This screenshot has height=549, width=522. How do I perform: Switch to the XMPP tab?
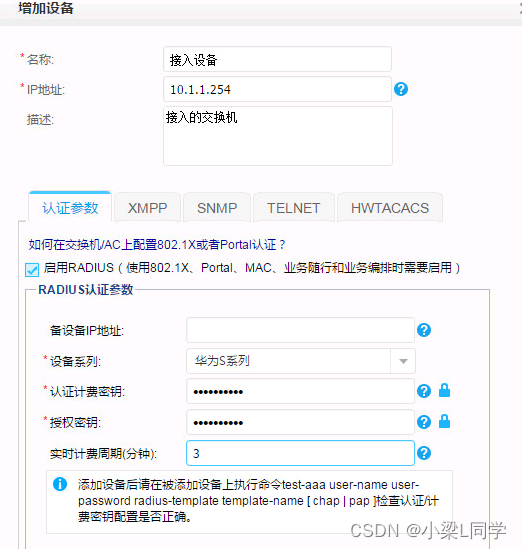[147, 208]
